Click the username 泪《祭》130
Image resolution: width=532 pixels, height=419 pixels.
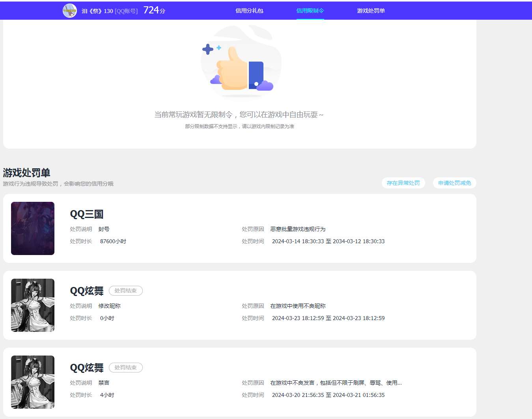coord(97,11)
